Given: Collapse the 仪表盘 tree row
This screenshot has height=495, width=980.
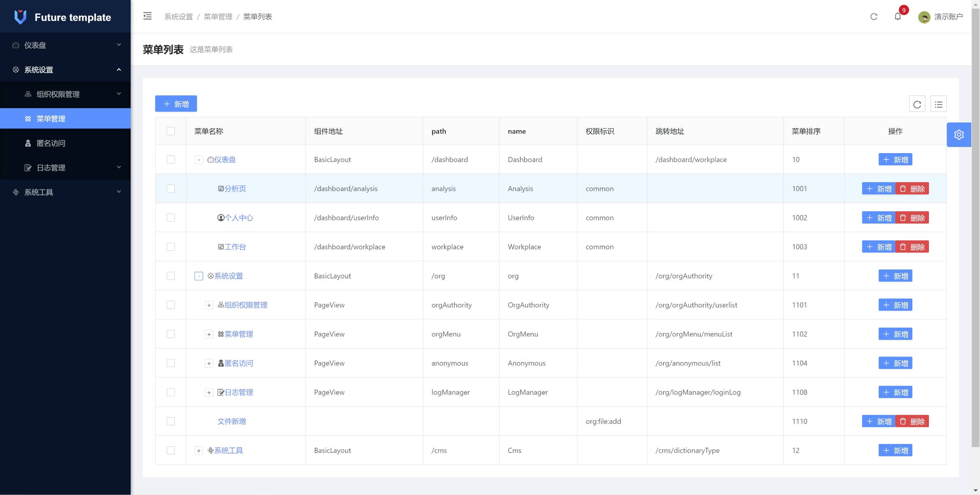Looking at the screenshot, I should 199,160.
